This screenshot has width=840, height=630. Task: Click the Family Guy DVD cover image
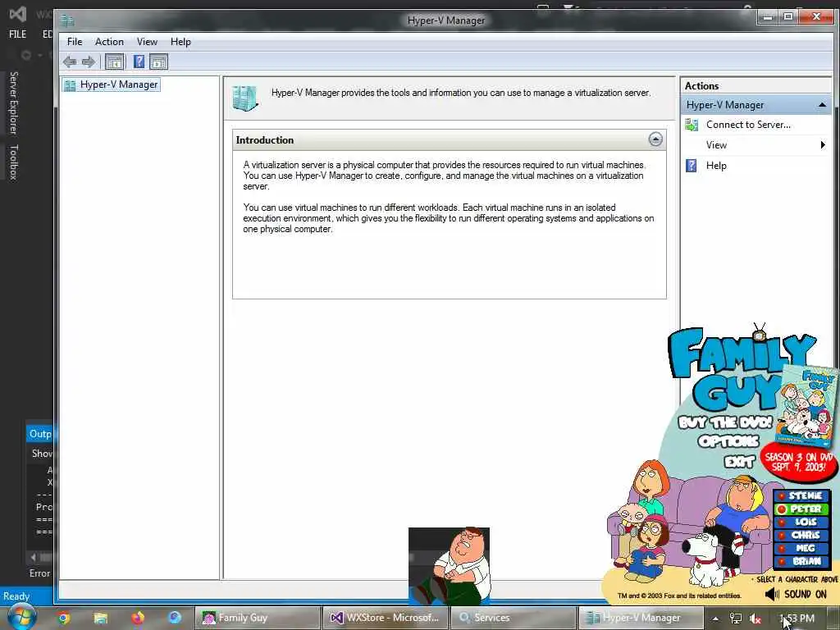806,407
